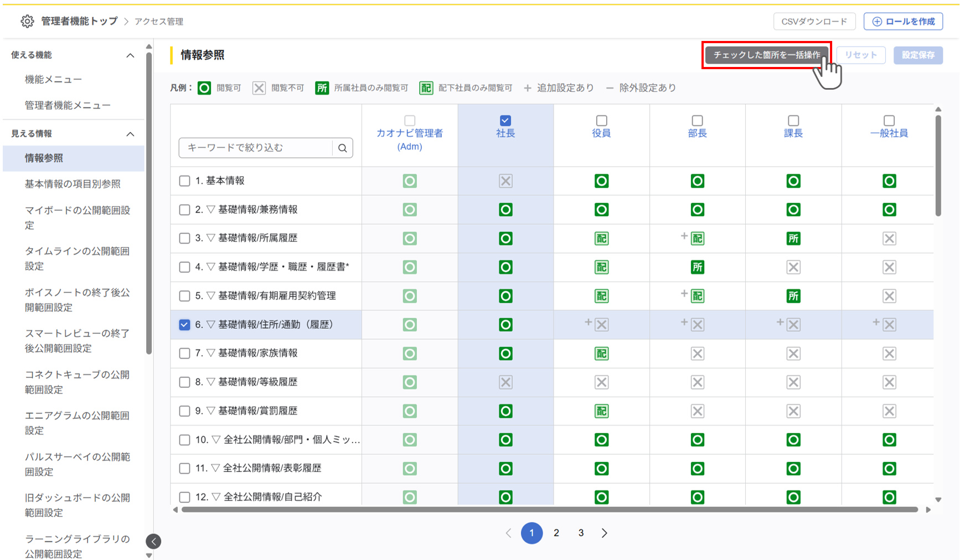
Task: Go to page 2 of the table
Action: [x=556, y=533]
